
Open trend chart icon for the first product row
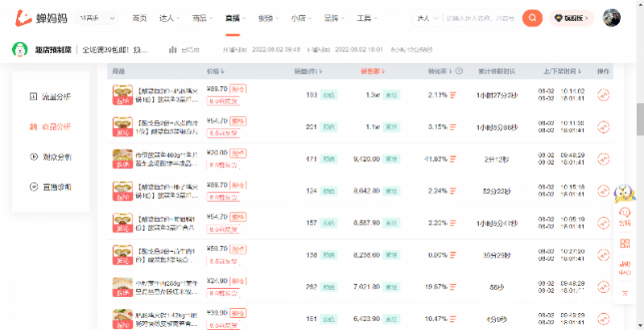[x=603, y=95]
